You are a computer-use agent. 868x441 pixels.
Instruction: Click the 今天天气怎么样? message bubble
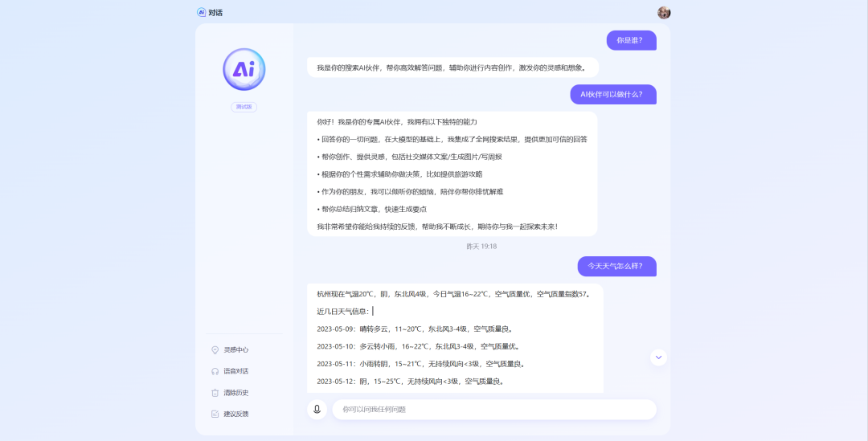click(x=616, y=266)
